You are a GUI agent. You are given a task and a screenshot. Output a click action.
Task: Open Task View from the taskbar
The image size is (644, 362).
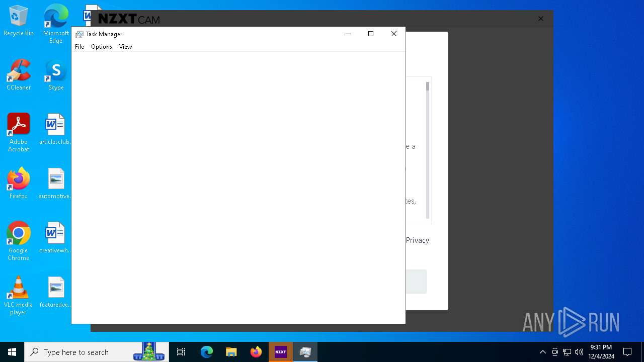pos(181,352)
